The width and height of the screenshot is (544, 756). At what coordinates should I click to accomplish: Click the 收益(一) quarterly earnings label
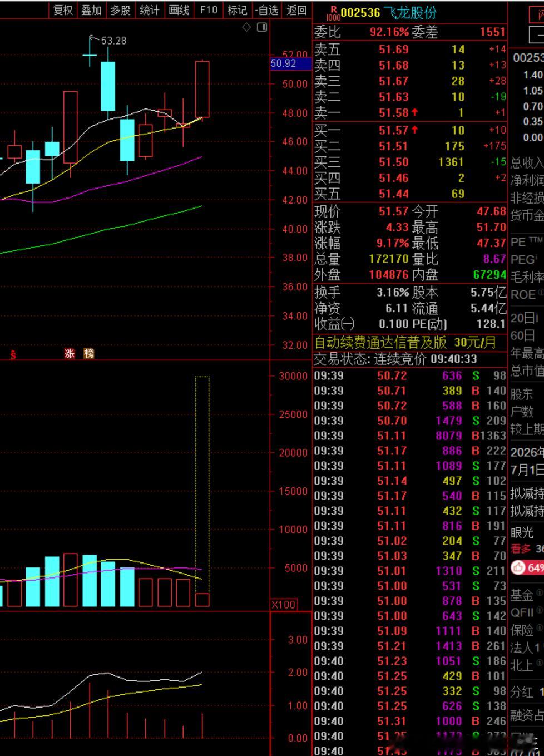334,324
